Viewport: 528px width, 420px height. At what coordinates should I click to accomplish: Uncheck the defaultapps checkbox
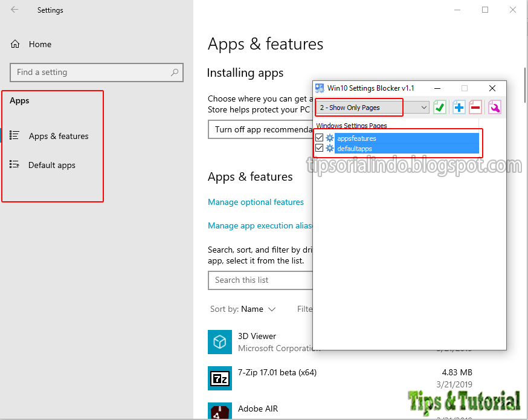(x=319, y=148)
